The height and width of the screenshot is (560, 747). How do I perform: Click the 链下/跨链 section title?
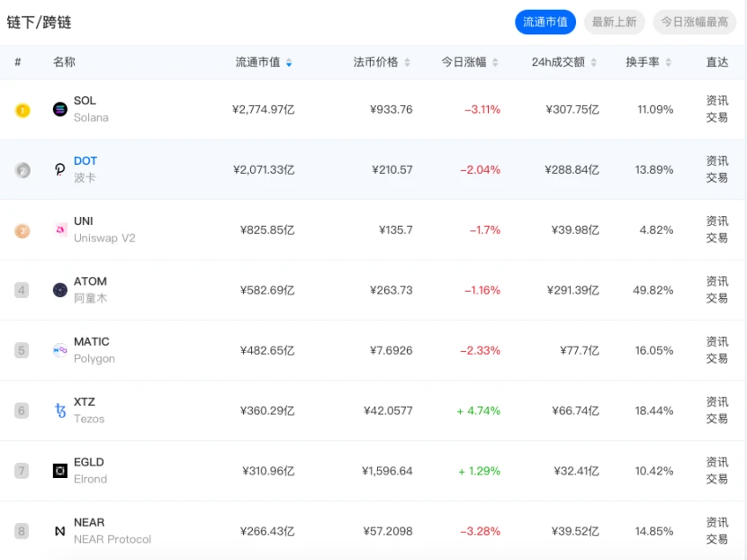[39, 23]
